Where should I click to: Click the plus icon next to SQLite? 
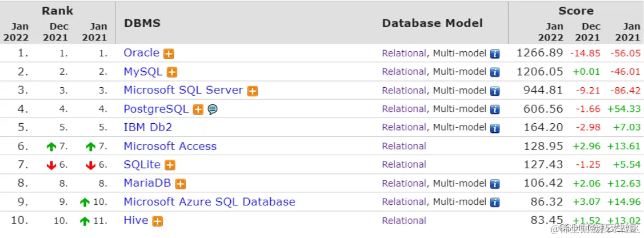click(170, 165)
